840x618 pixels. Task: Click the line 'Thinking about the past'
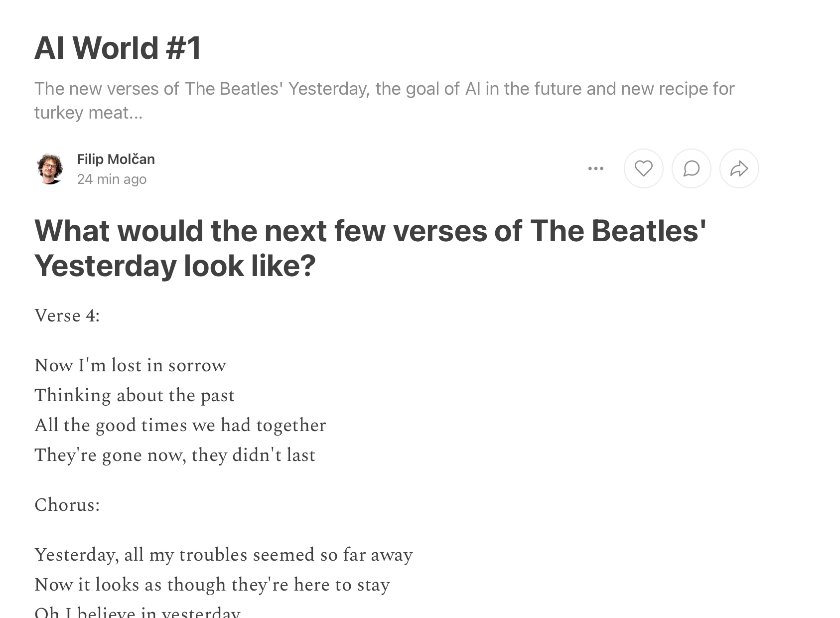point(134,395)
